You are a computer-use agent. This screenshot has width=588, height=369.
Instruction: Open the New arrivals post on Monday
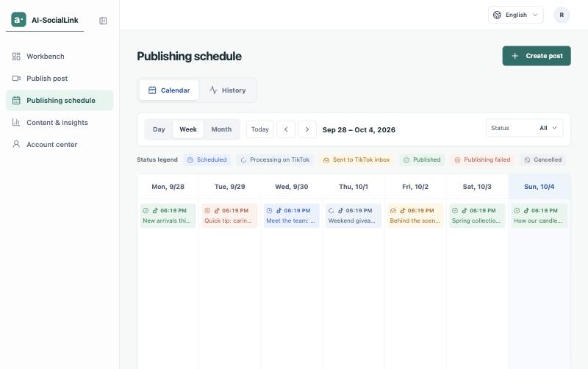click(168, 215)
